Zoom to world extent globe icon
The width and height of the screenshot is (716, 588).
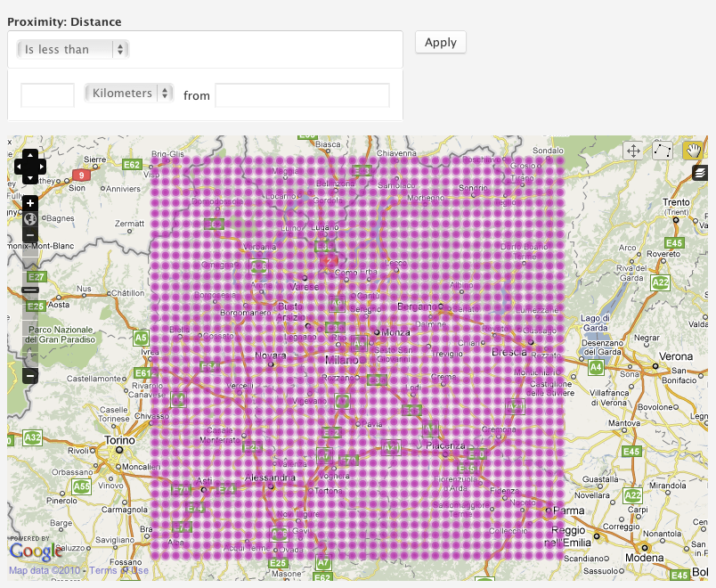(x=30, y=219)
